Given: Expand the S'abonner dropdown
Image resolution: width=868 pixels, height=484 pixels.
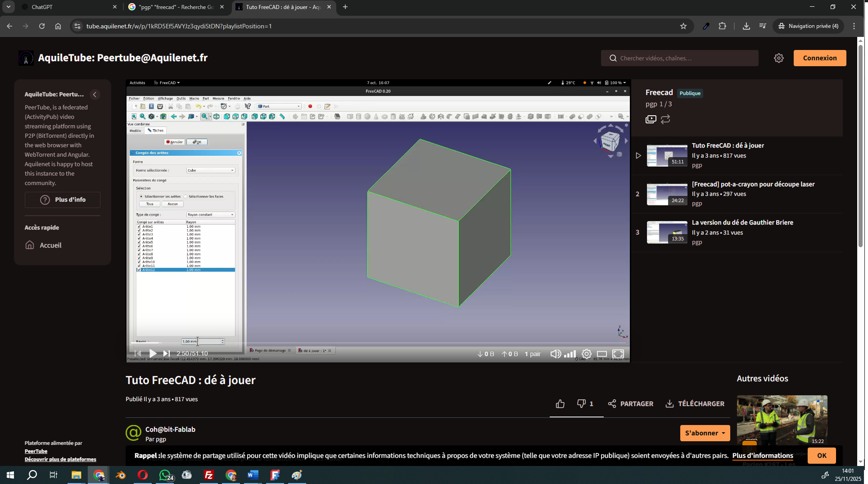Looking at the screenshot, I should pos(723,433).
